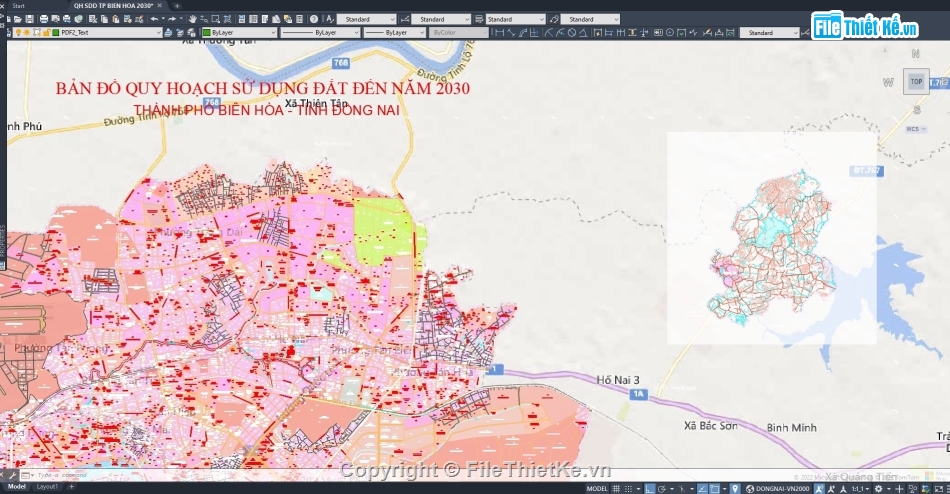Select the QH SDD TP BIEN HOA 2030 tab
The width and height of the screenshot is (950, 494).
(113, 5)
